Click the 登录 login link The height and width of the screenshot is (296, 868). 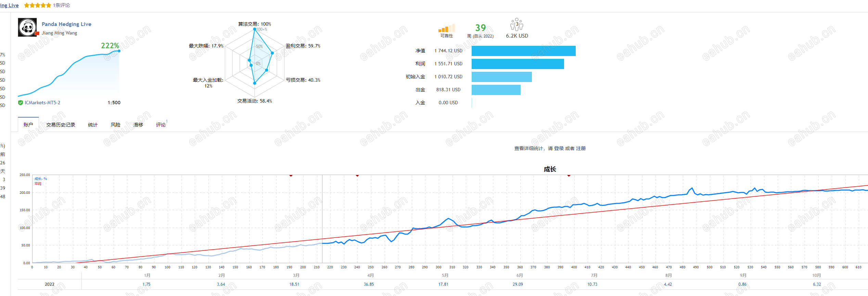(x=559, y=148)
